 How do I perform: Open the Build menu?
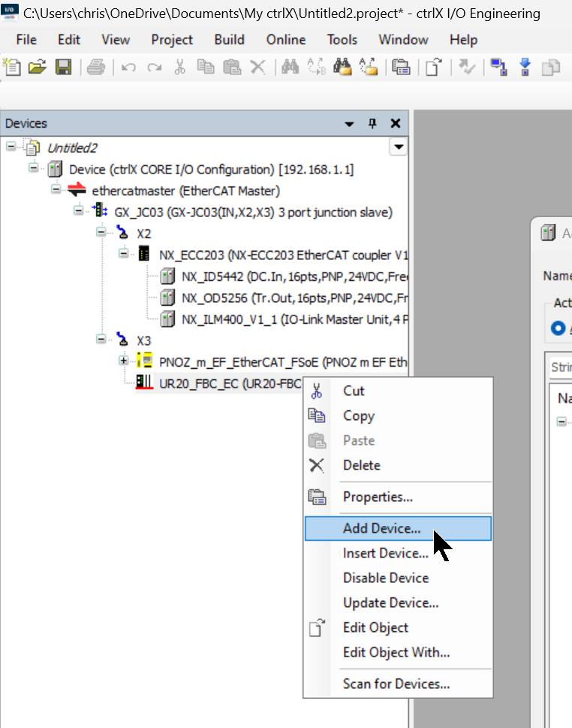tap(229, 40)
